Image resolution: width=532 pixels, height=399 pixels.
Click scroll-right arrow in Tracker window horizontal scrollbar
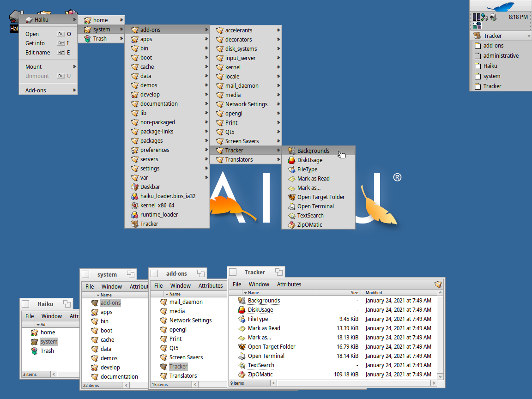(434, 383)
